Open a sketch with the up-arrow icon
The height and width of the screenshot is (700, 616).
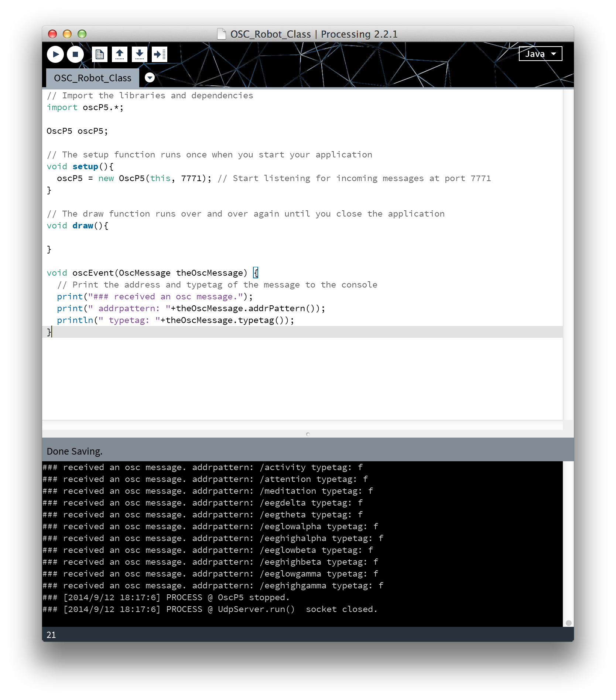pos(120,54)
